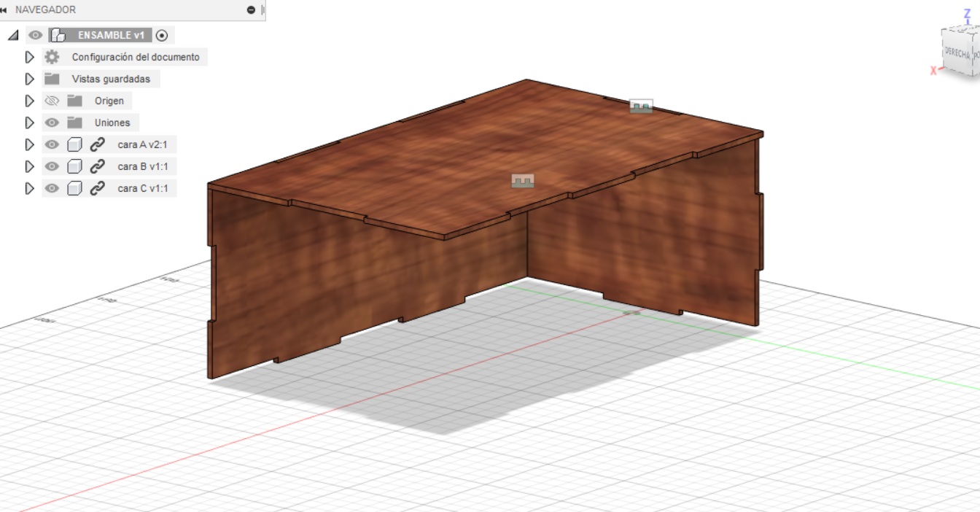
Task: Hide component cara A v2:1
Action: pyautogui.click(x=52, y=144)
